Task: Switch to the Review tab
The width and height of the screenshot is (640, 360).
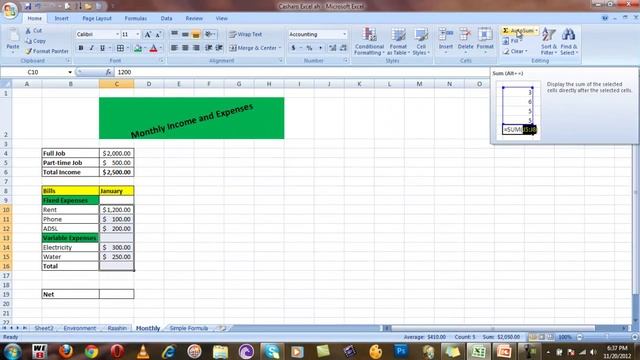Action: coord(194,18)
